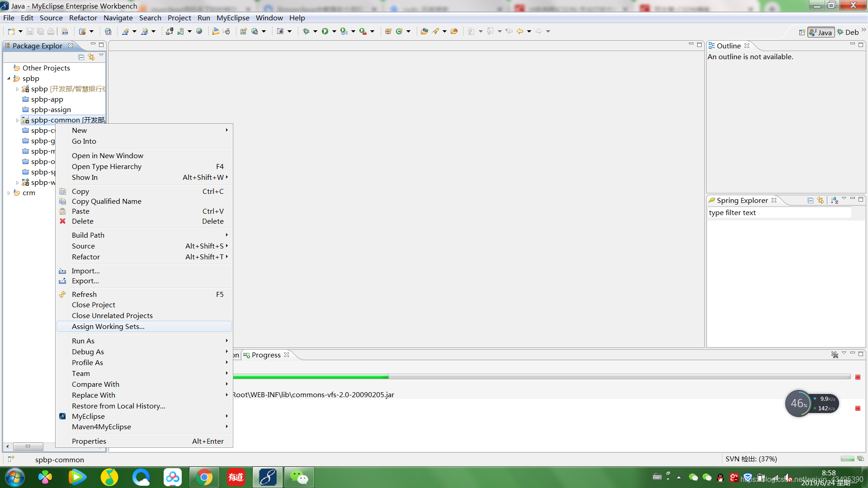This screenshot has height=488, width=868.
Task: Click the Windows Start button
Action: [x=14, y=477]
